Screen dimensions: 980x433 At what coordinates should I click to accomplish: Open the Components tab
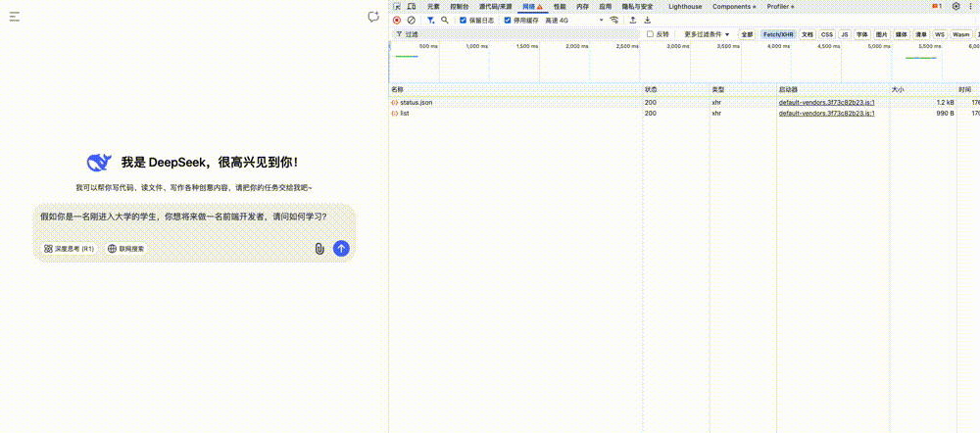[734, 6]
